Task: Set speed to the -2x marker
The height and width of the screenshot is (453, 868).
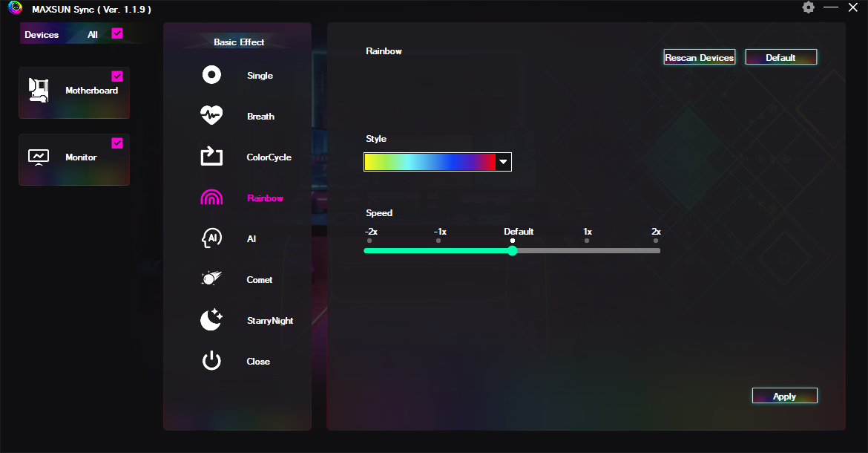Action: tap(369, 241)
